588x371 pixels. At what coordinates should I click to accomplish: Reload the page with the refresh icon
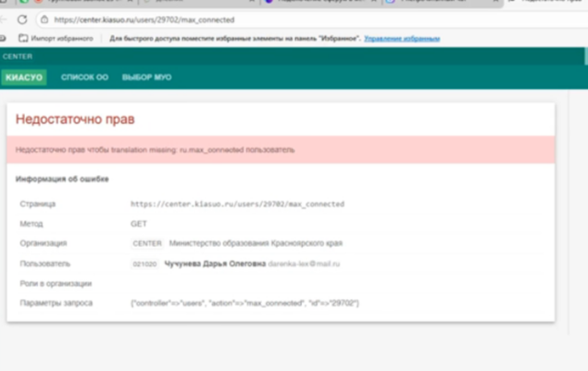pyautogui.click(x=22, y=19)
